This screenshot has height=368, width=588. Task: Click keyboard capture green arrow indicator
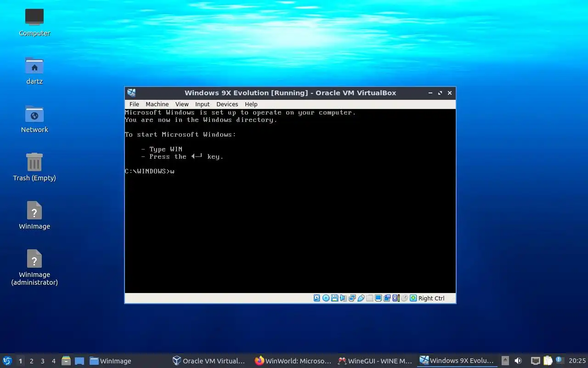(413, 298)
